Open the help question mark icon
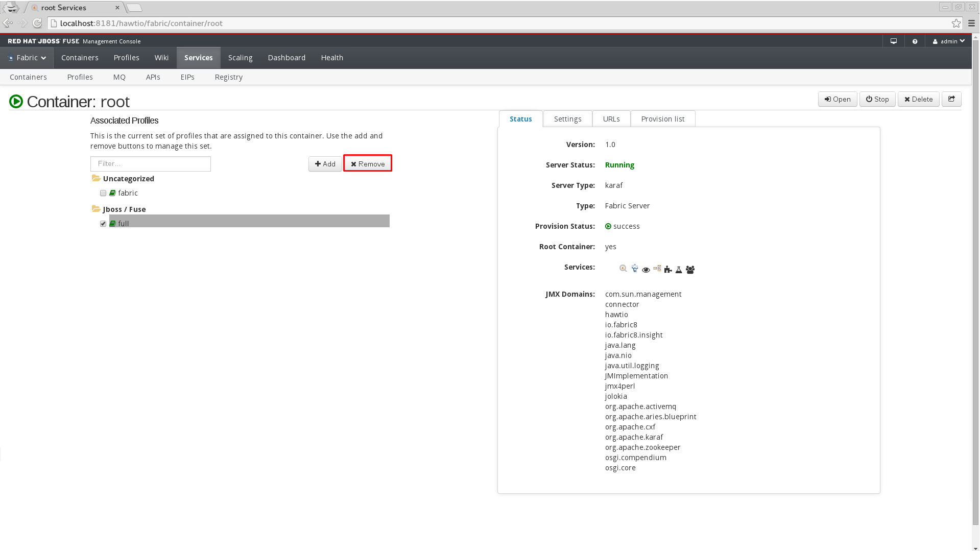 915,41
